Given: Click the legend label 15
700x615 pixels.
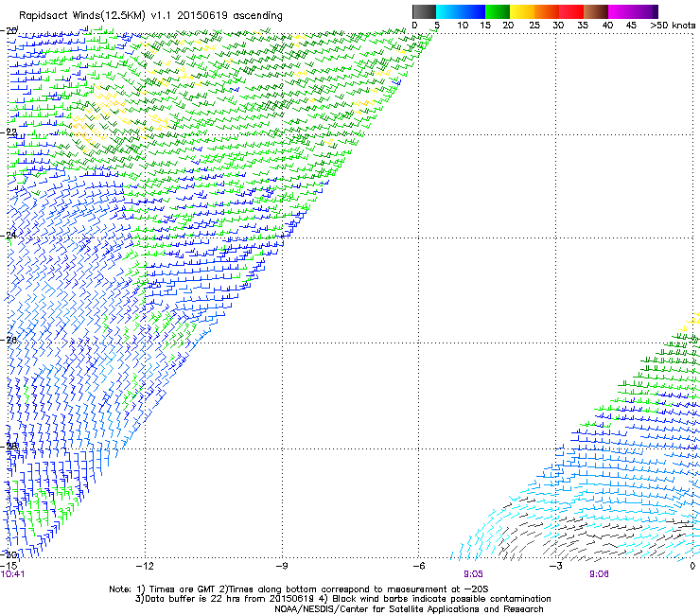Looking at the screenshot, I should tap(485, 26).
